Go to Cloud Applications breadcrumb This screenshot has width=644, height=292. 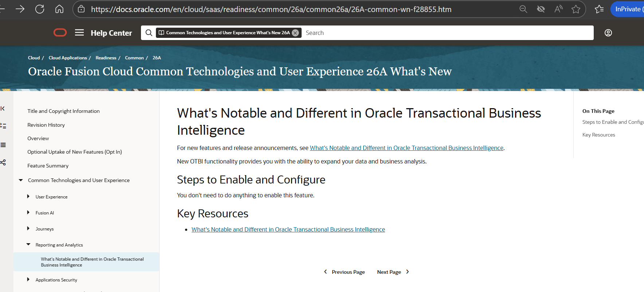68,58
